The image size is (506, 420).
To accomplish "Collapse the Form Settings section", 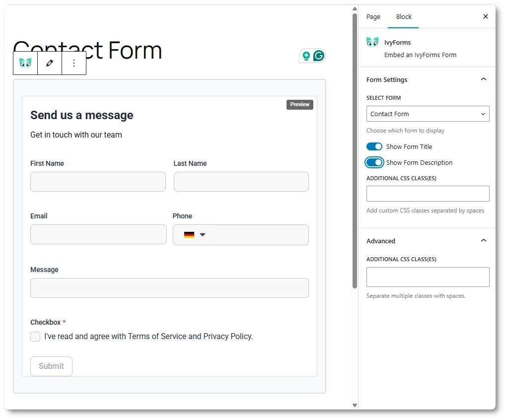I will 483,78.
